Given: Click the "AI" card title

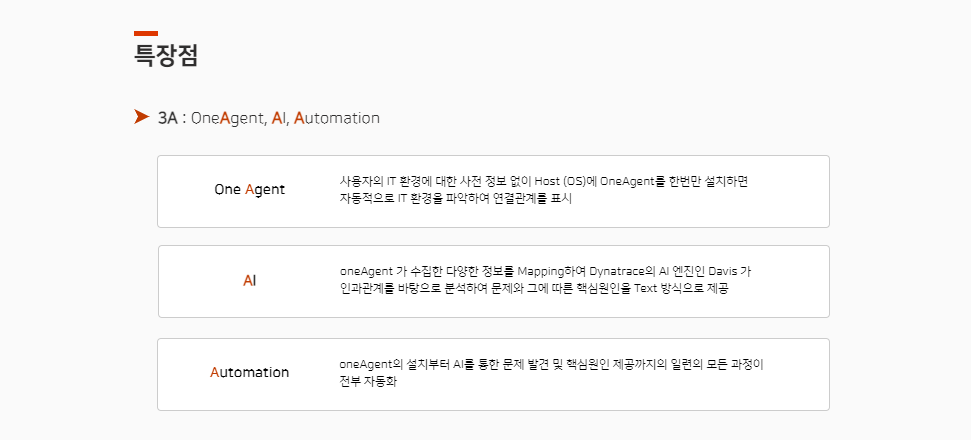Looking at the screenshot, I should coord(249,281).
